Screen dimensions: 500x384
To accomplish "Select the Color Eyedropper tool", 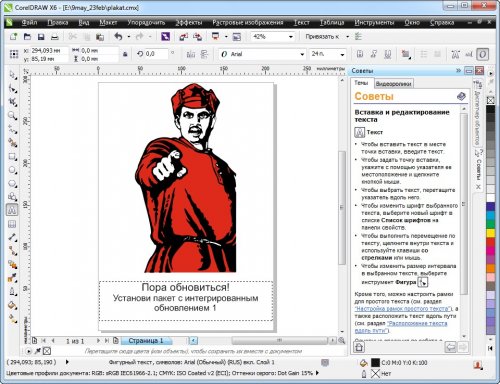I will coord(13,278).
